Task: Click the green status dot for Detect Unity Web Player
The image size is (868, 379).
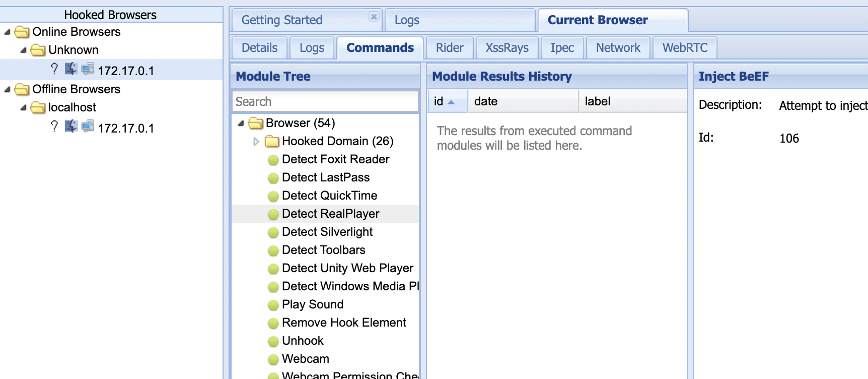Action: [273, 269]
